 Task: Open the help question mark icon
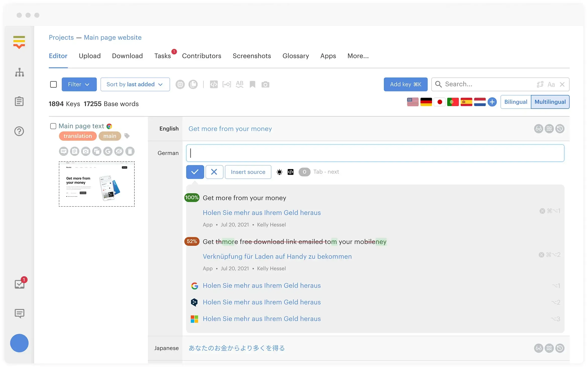(19, 131)
